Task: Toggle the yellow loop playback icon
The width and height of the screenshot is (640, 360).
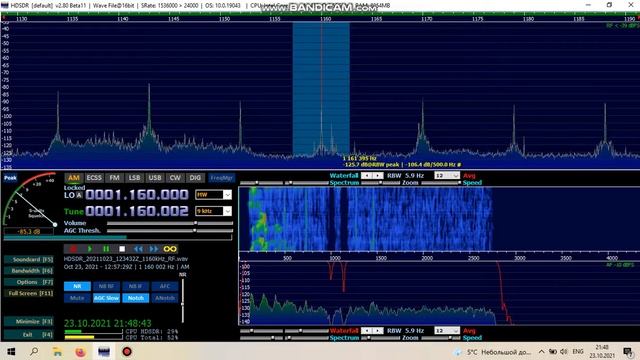Action: tap(170, 249)
